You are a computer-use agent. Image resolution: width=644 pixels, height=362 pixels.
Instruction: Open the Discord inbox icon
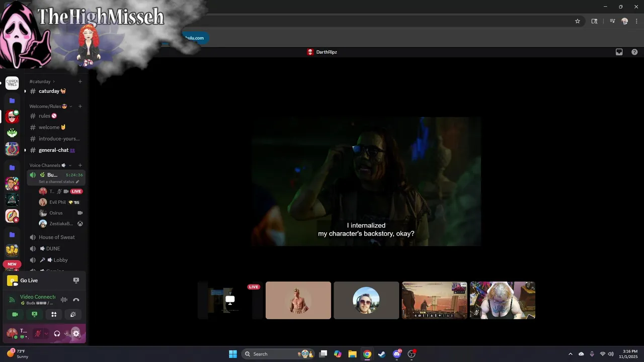click(619, 52)
